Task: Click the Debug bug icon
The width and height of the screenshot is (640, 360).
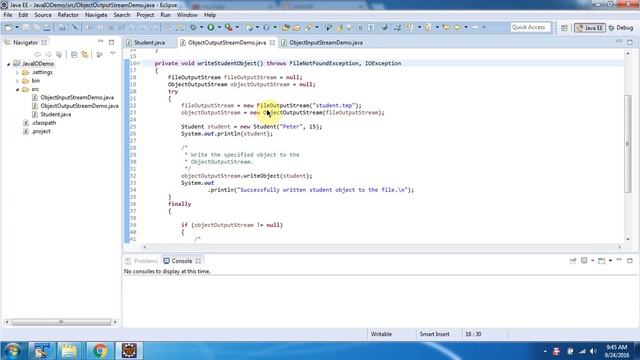Action: [193, 27]
